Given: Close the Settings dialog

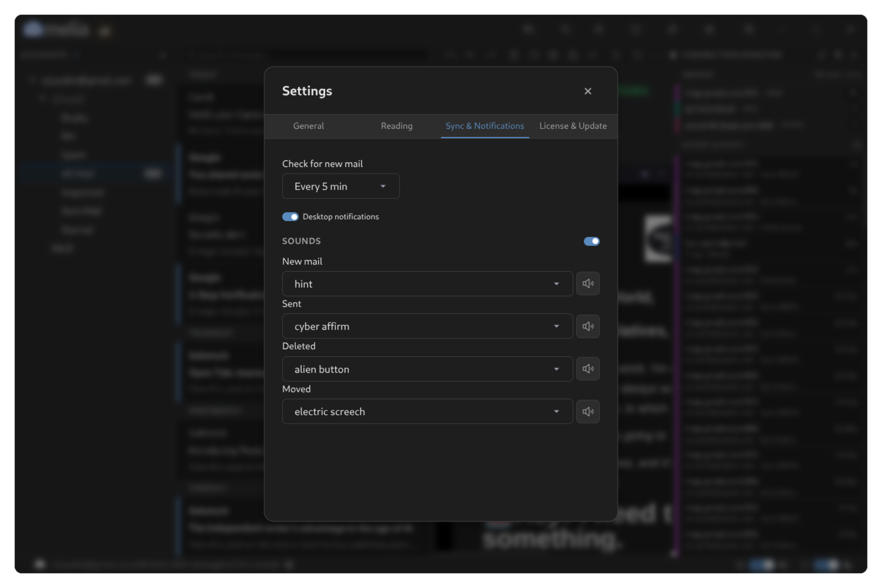Looking at the screenshot, I should click(588, 91).
